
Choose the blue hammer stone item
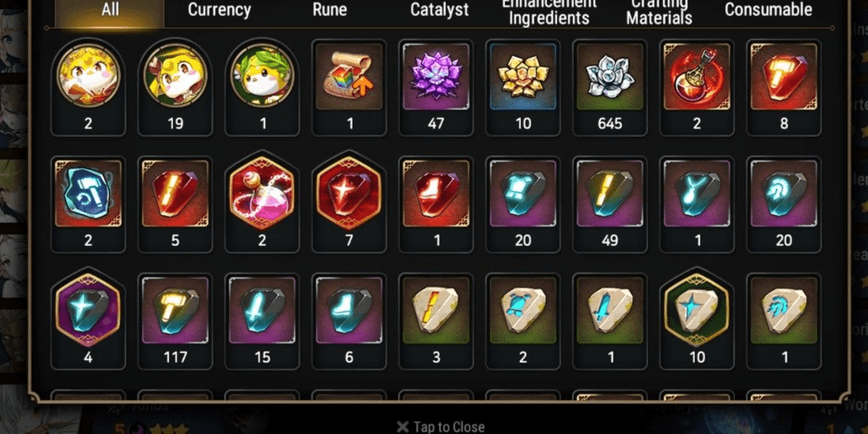pos(88,205)
